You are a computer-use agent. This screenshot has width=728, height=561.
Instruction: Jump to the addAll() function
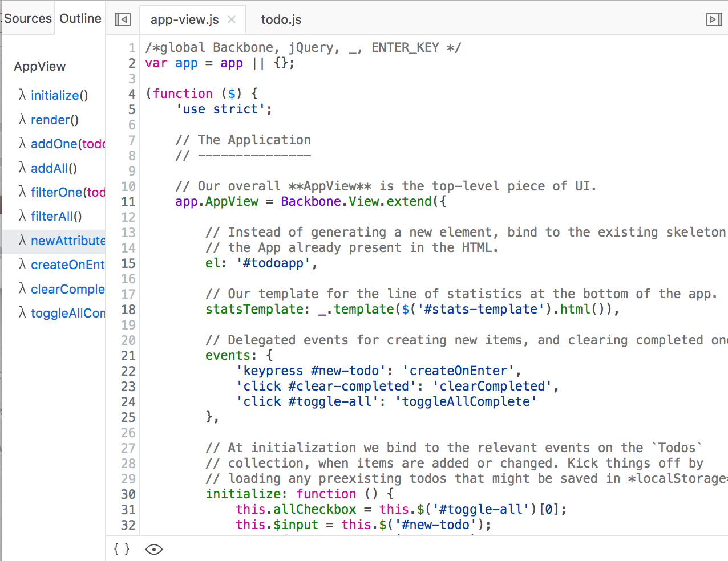[x=54, y=168]
